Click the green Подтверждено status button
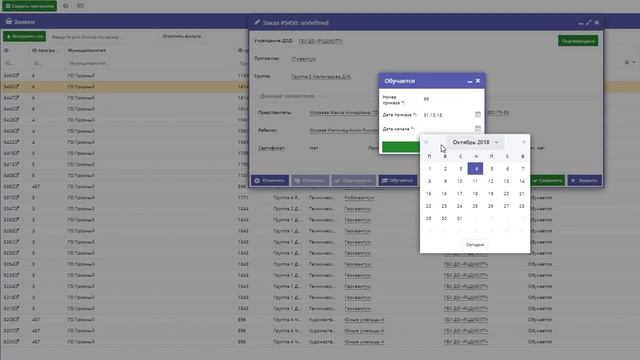The height and width of the screenshot is (360, 640). coord(578,41)
